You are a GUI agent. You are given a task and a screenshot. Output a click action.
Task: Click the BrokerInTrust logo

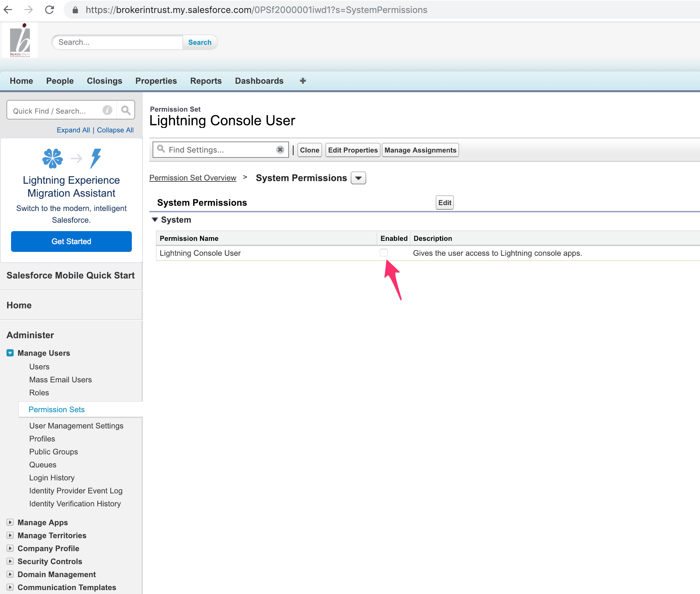20,40
